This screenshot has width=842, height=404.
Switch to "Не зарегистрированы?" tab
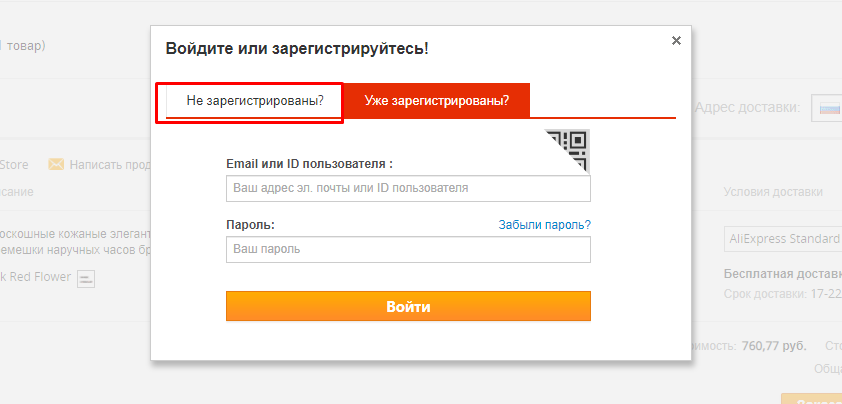pos(248,102)
